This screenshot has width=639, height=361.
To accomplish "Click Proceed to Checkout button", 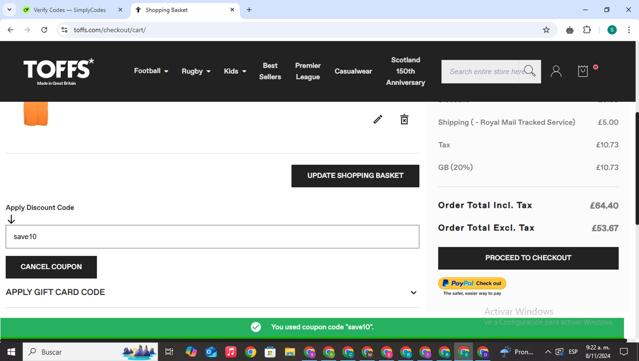I will point(528,258).
